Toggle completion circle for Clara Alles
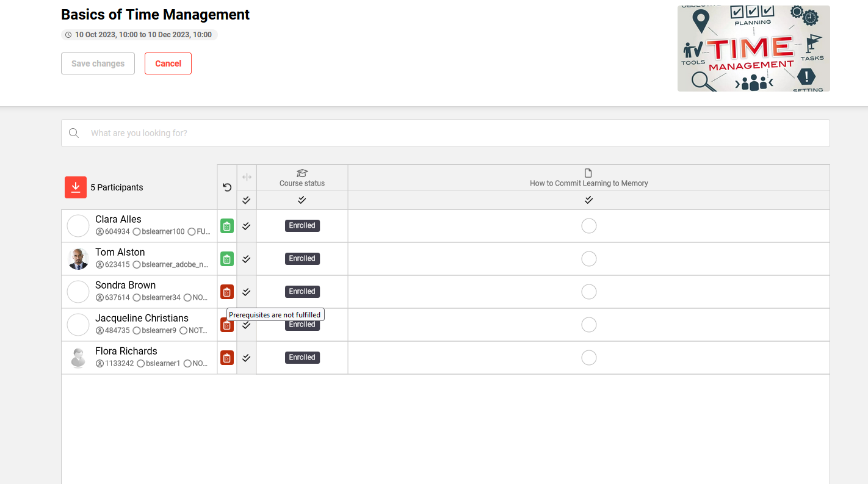This screenshot has height=484, width=868. 588,226
